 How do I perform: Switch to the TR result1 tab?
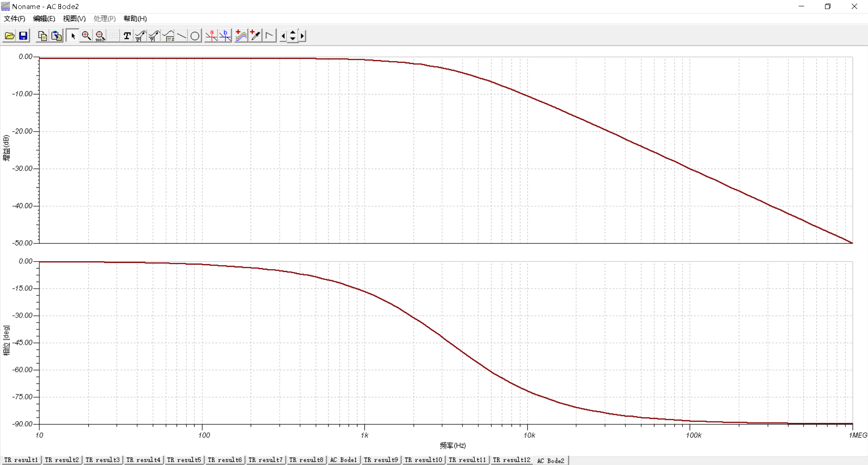coord(21,460)
